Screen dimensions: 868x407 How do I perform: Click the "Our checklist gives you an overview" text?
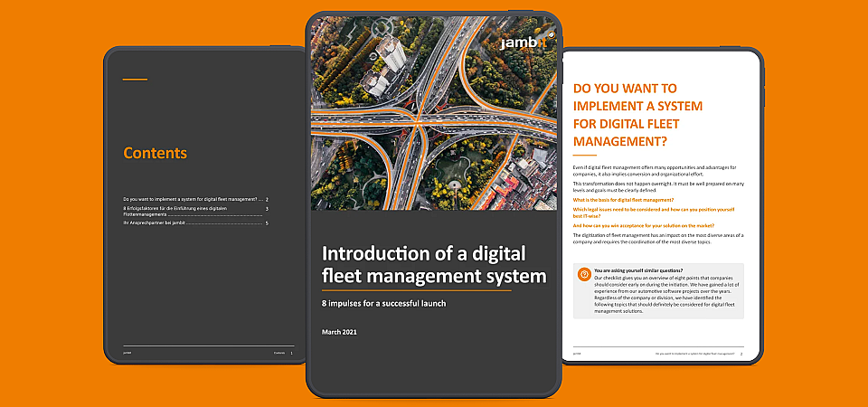(x=666, y=294)
